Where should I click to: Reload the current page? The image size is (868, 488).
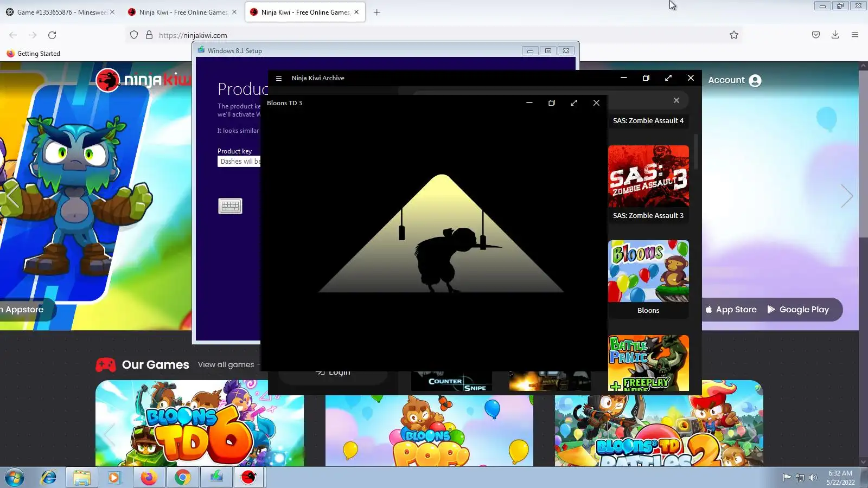(52, 35)
